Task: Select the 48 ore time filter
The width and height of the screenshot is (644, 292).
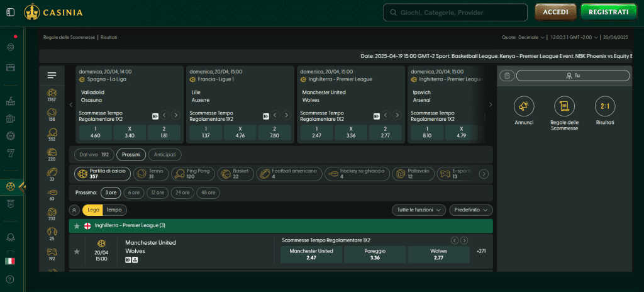Action: (208, 193)
